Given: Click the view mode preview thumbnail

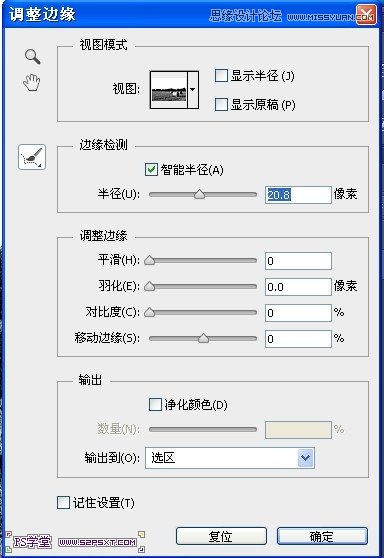Looking at the screenshot, I should click(x=169, y=90).
